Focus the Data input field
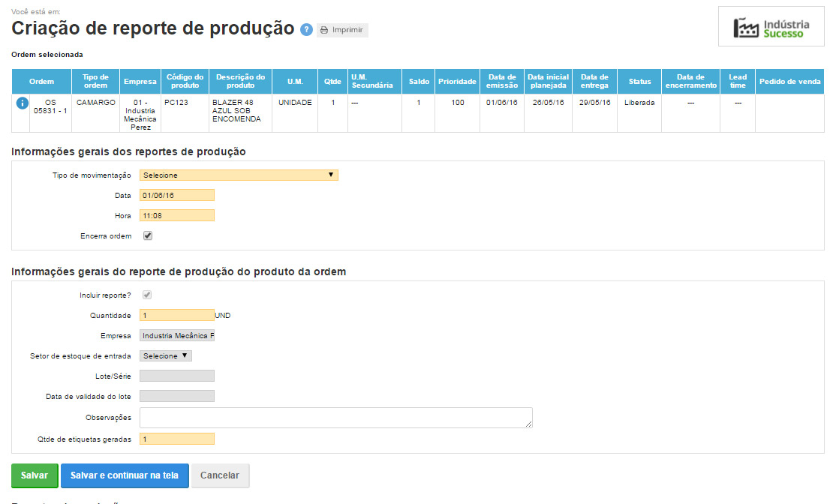830x504 pixels. 177,195
